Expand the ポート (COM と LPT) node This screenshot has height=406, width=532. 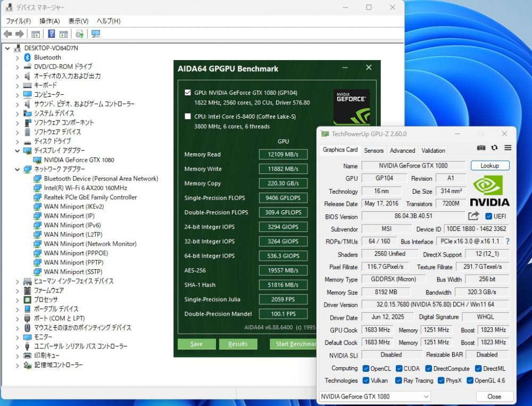tap(18, 319)
